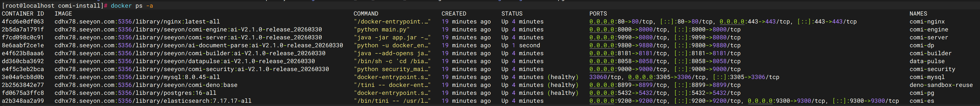Click the container name deno-sandbox-reuse
The width and height of the screenshot is (980, 106).
coord(941,85)
